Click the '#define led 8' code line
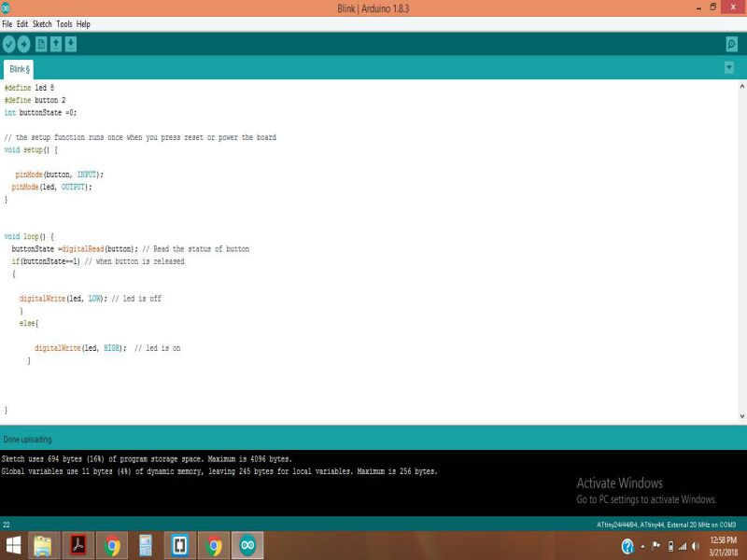This screenshot has width=747, height=560. coord(29,88)
